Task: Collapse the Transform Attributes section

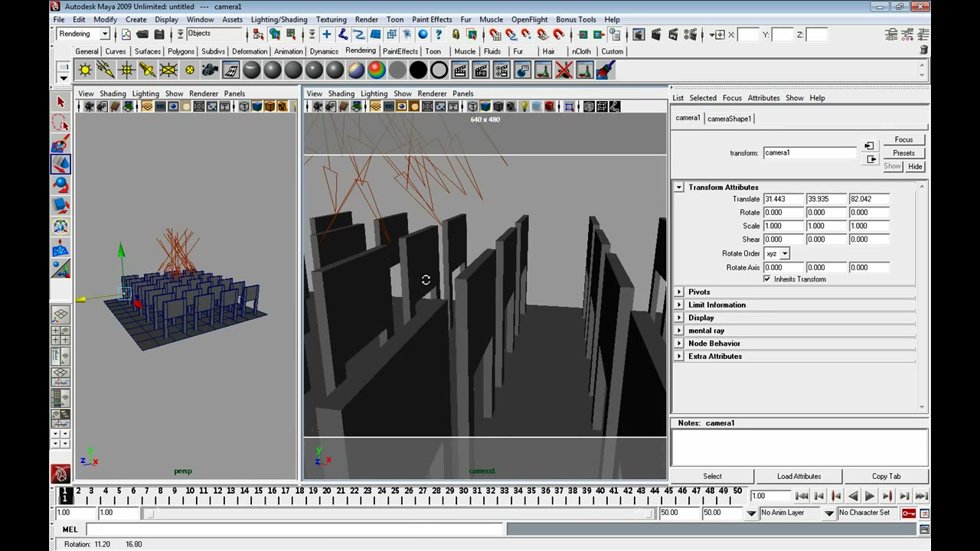Action: click(x=678, y=187)
